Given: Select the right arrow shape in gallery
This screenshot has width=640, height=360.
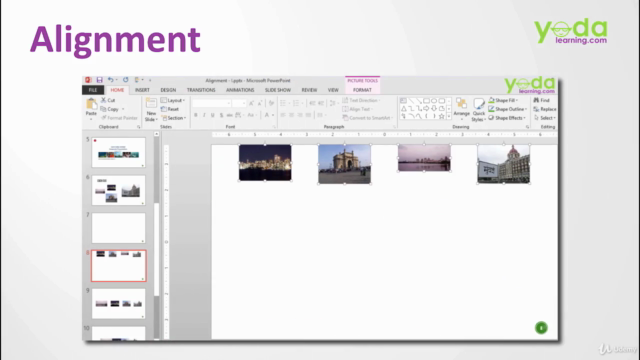Looking at the screenshot, I should coord(426,109).
